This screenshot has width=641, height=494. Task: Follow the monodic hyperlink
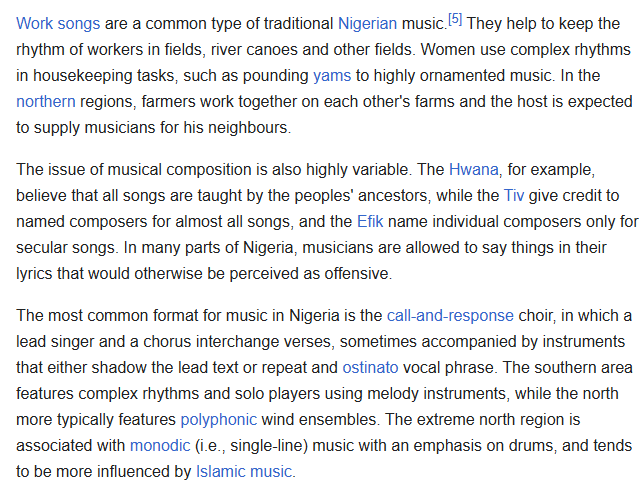pos(160,445)
